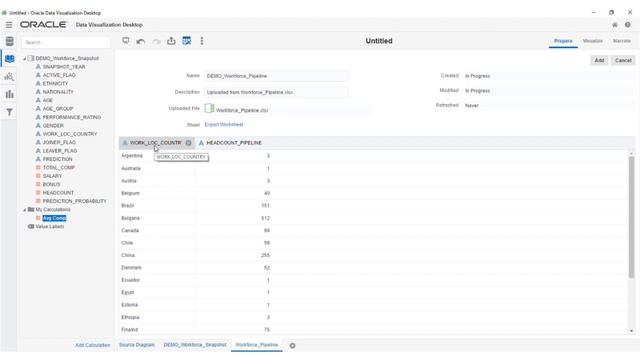Click the Cancel button

[623, 60]
